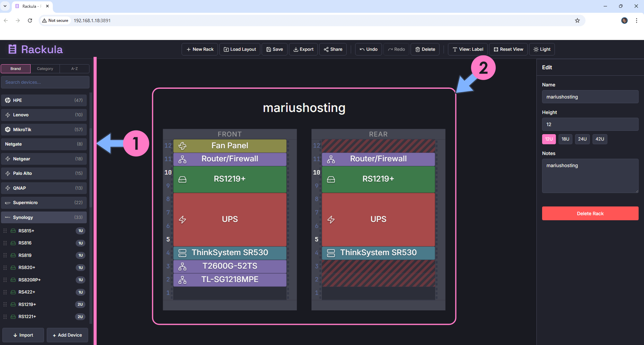Image resolution: width=644 pixels, height=345 pixels.
Task: Click the network icon on T2600G-52TS switch
Action: pos(182,266)
